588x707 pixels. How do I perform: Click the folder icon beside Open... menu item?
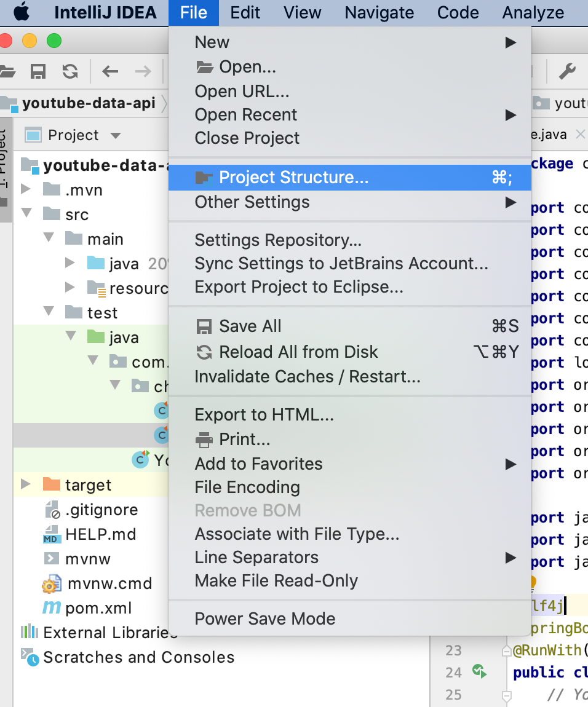coord(204,67)
